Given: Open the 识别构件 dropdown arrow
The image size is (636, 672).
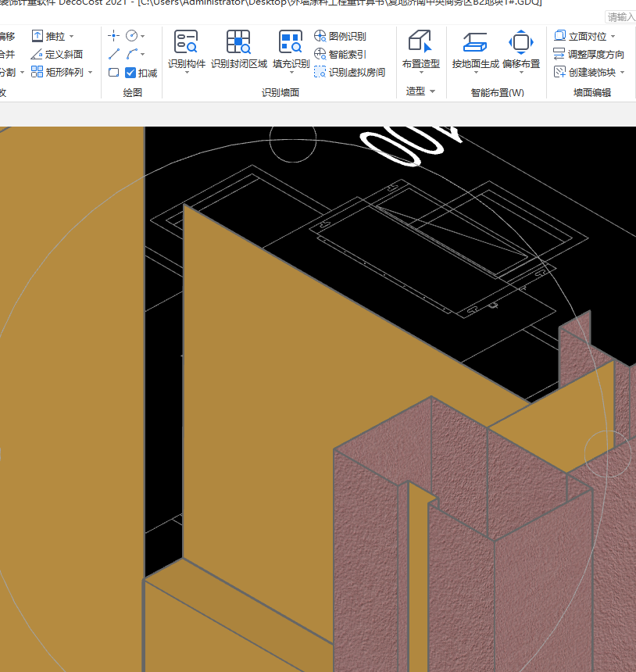Looking at the screenshot, I should tap(187, 73).
